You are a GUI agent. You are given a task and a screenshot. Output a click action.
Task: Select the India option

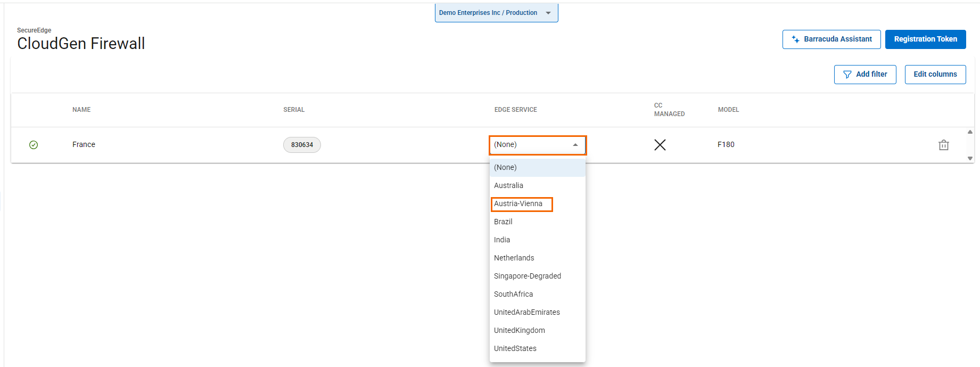[502, 240]
